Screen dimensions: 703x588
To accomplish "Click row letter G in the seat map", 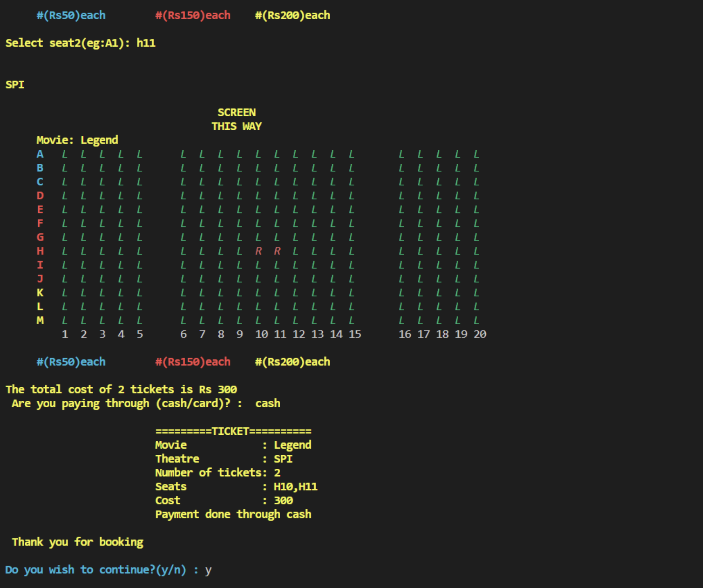I will point(40,237).
